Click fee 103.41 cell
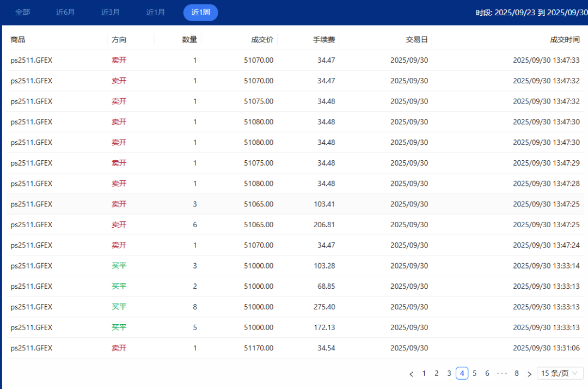This screenshot has width=588, height=389. click(x=324, y=204)
